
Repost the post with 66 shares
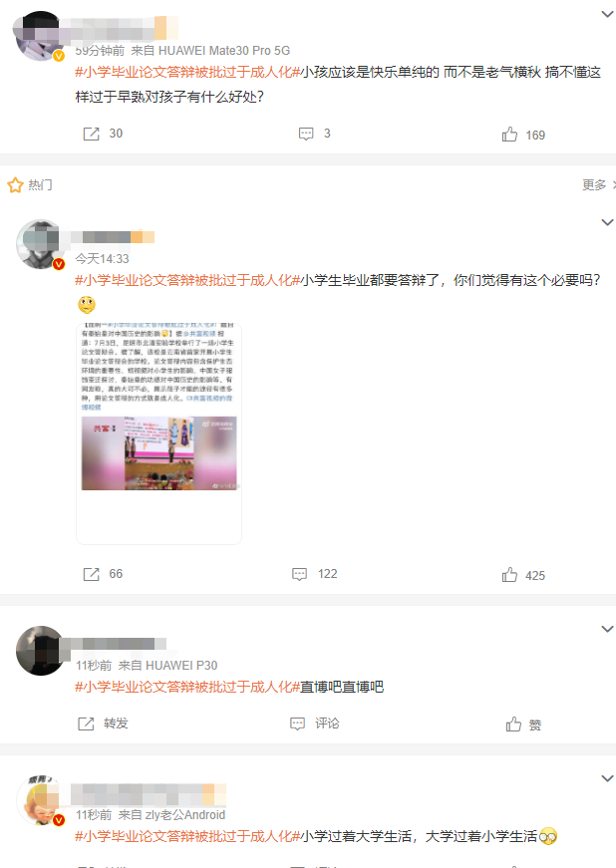point(91,574)
